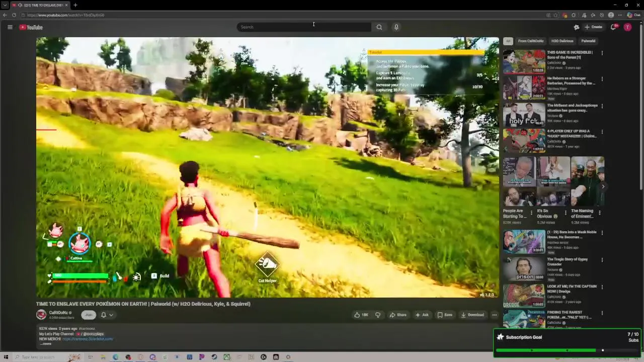Open menu for 4-Player Only Up video

(602, 132)
